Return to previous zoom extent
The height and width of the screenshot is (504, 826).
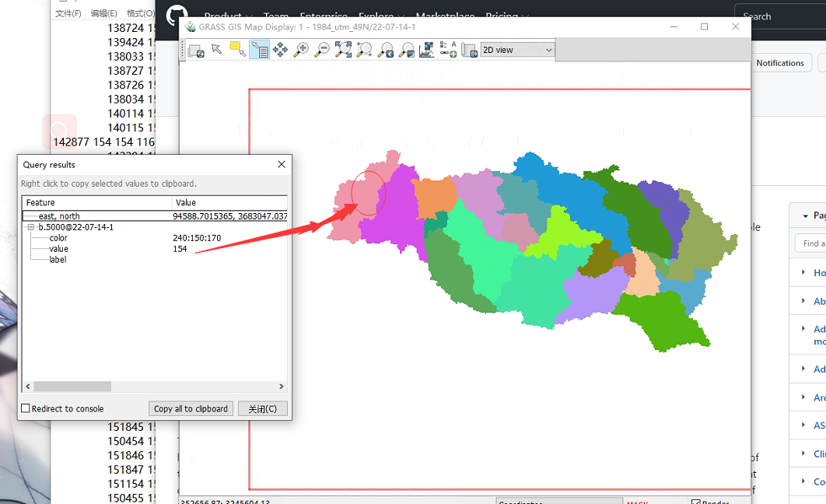tap(385, 49)
